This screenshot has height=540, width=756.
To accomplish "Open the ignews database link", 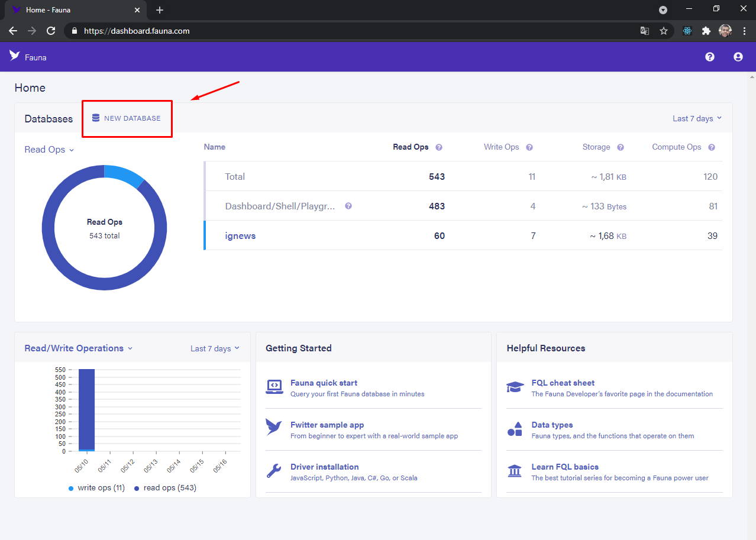I will 240,235.
